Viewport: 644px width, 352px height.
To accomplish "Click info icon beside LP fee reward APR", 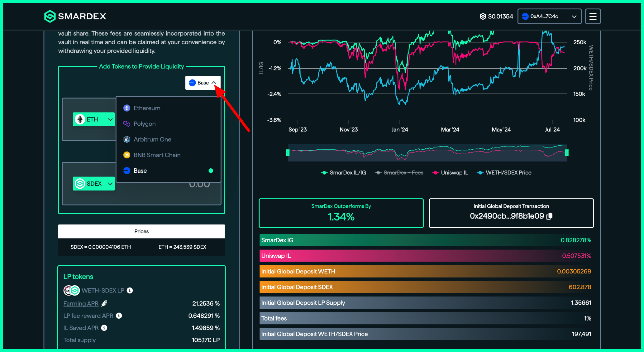I will click(x=119, y=316).
